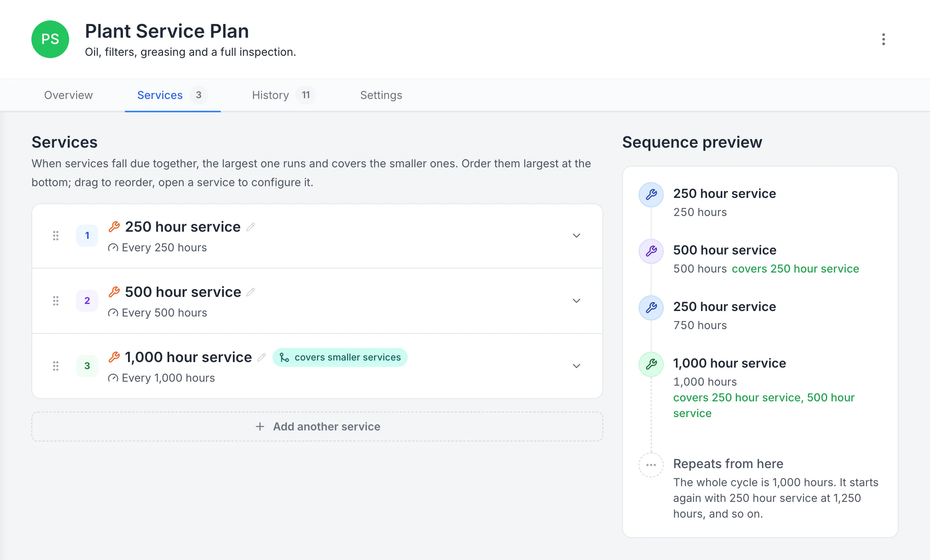Click the 500 hour service title in services list
Screen dimensions: 930x560
click(x=183, y=292)
